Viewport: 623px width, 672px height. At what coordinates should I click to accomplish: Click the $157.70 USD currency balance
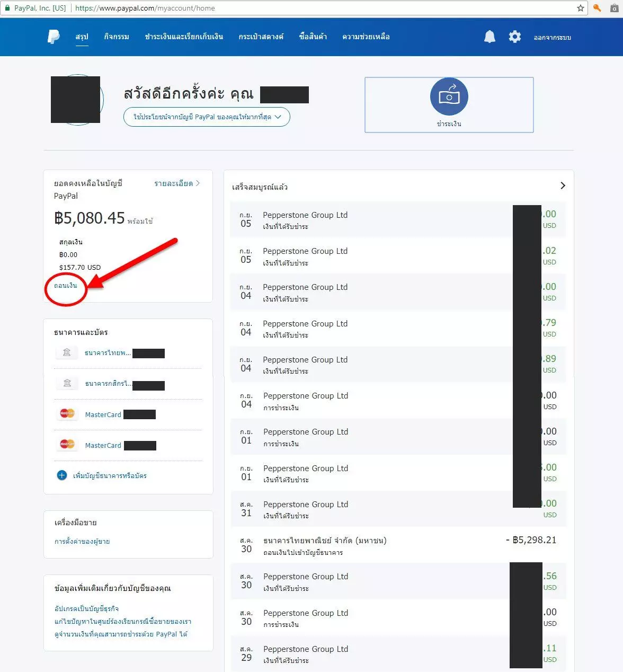[79, 268]
